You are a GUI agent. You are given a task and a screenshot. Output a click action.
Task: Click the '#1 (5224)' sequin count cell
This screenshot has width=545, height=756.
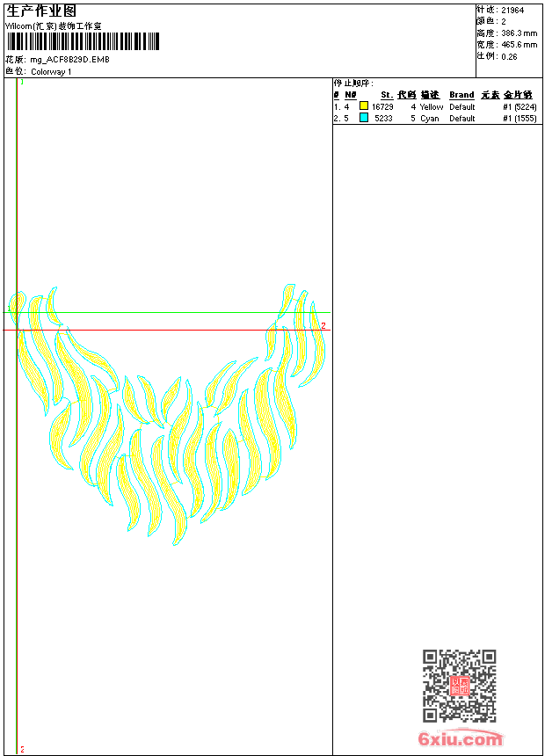[x=520, y=107]
